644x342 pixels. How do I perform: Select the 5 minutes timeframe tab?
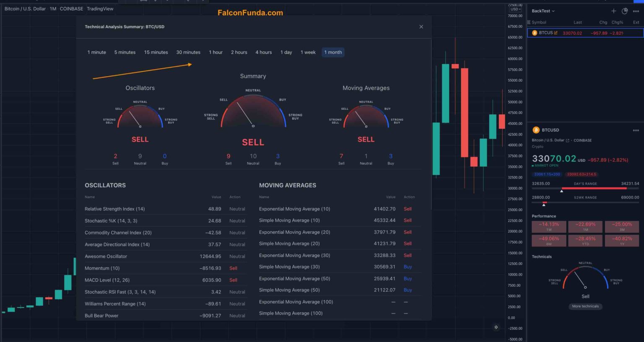click(125, 52)
